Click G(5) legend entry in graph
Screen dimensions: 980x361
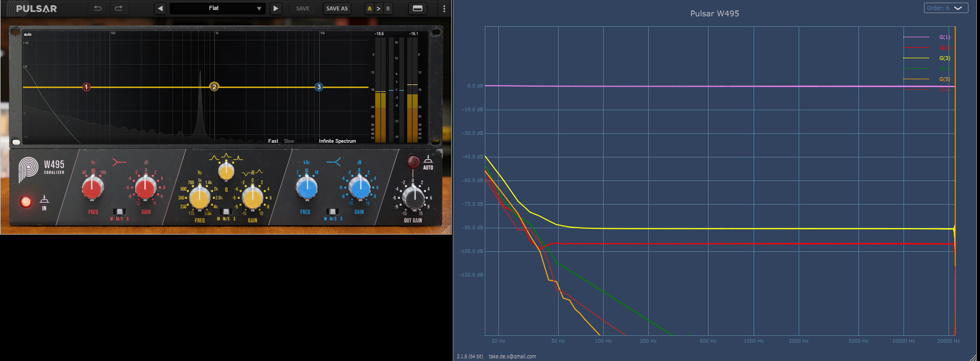point(927,79)
